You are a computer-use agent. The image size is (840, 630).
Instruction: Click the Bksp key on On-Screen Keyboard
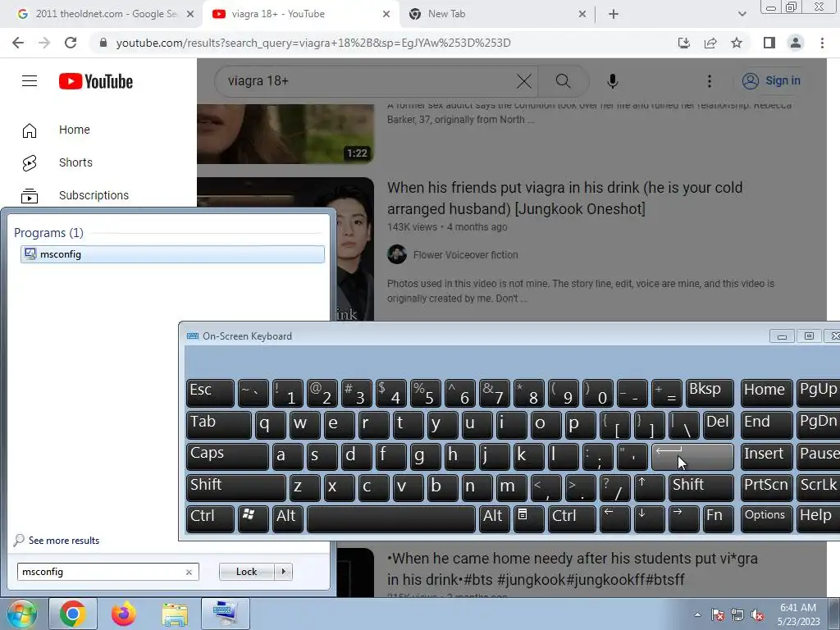(x=710, y=393)
